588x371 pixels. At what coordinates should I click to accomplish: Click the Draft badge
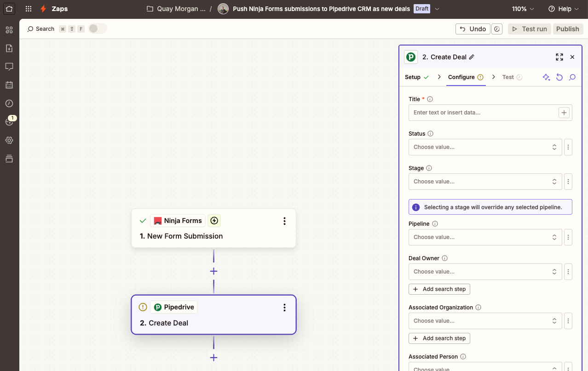click(422, 9)
